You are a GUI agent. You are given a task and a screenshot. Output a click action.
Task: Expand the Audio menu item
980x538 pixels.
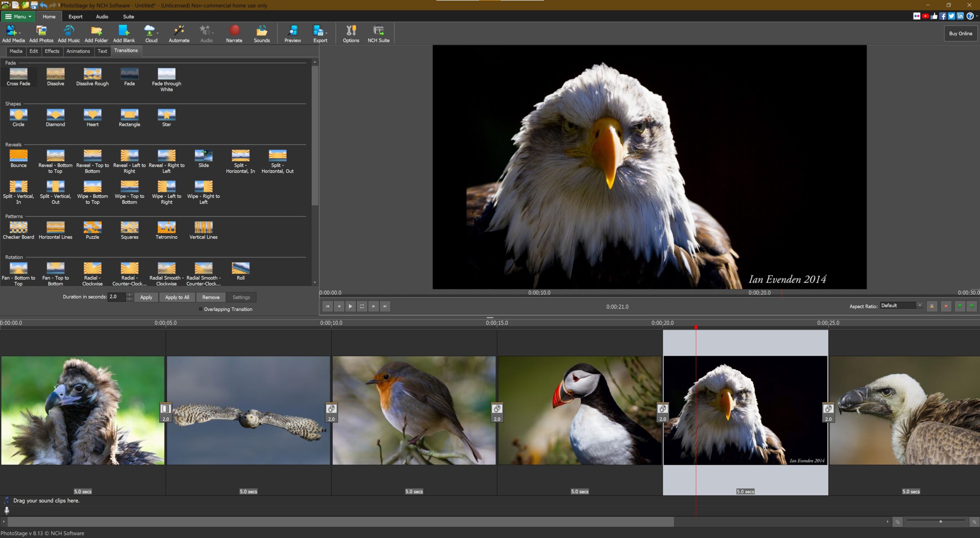[102, 16]
